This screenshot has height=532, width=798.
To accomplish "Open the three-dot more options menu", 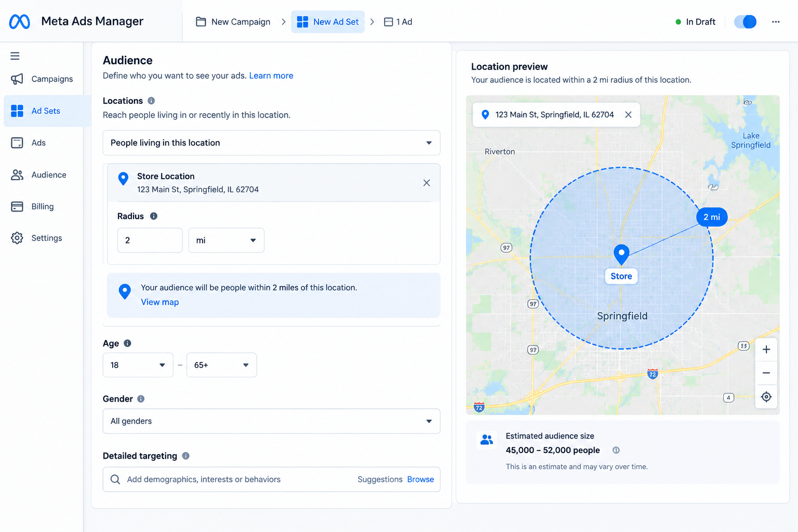I will 776,22.
